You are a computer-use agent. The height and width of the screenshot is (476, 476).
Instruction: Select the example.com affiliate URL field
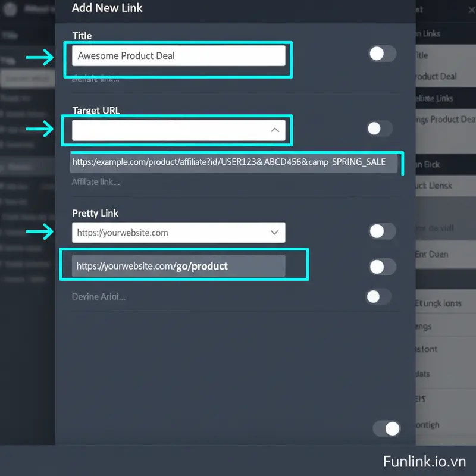tap(233, 162)
